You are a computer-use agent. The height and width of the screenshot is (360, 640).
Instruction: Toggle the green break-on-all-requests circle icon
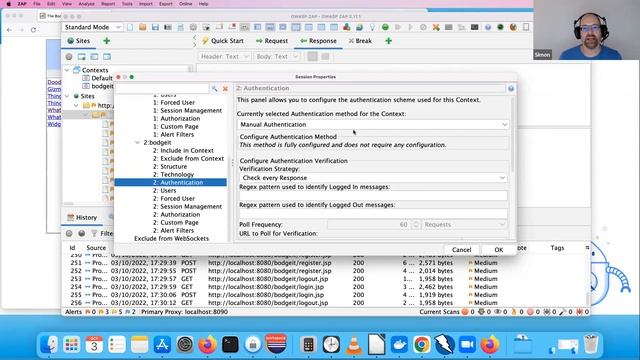[x=385, y=27]
